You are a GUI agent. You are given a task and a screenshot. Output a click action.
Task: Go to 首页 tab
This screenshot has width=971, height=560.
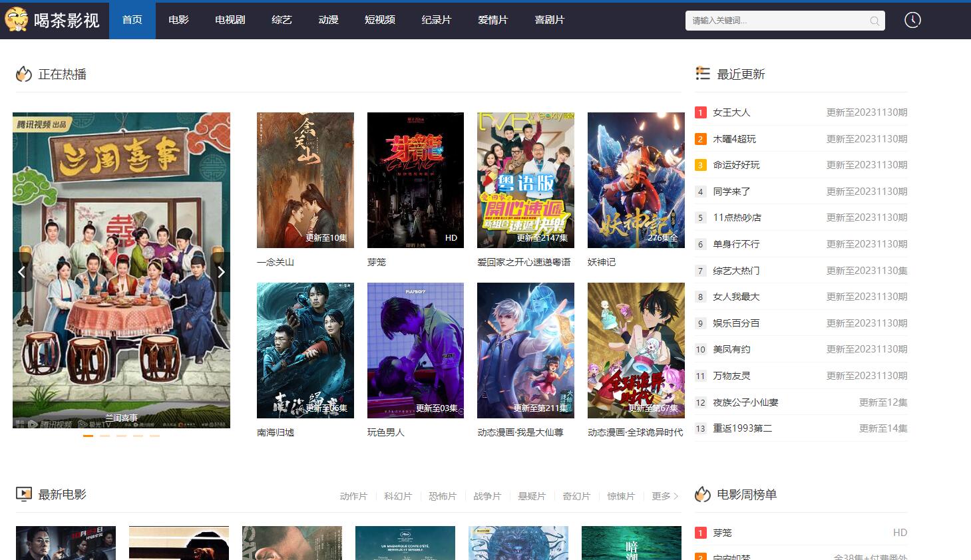pos(132,20)
